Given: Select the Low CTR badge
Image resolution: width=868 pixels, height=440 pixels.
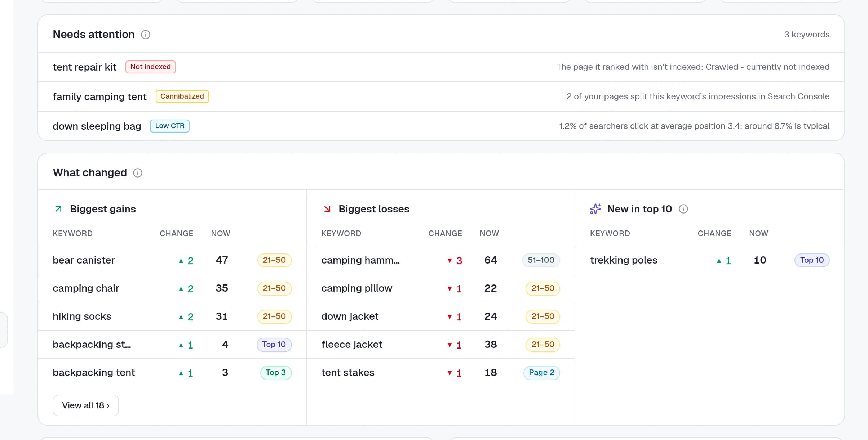Looking at the screenshot, I should 170,126.
